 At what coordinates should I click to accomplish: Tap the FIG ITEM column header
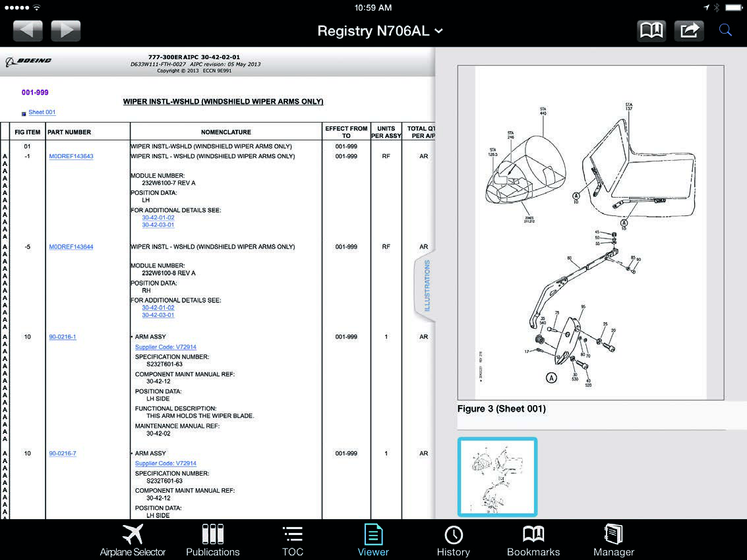point(27,132)
